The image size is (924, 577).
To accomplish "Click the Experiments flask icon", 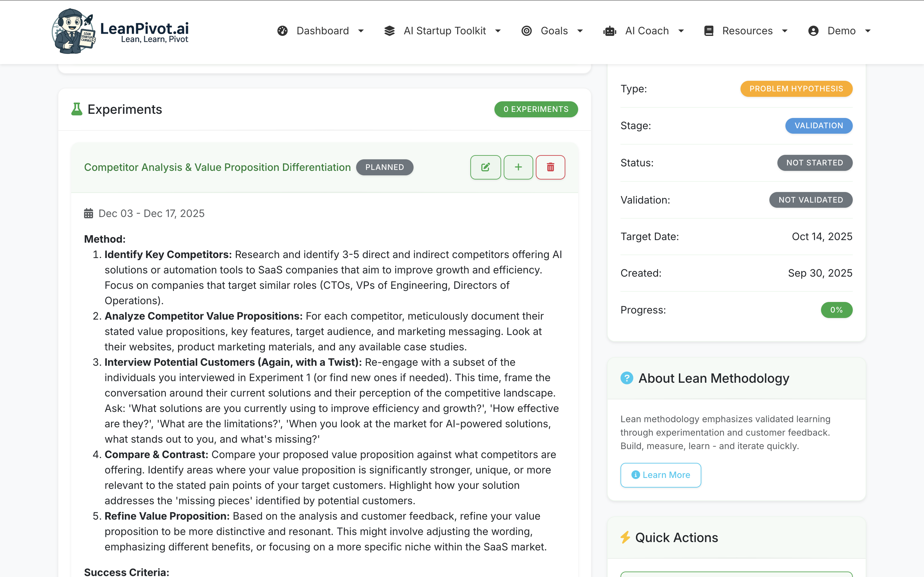I will (77, 109).
